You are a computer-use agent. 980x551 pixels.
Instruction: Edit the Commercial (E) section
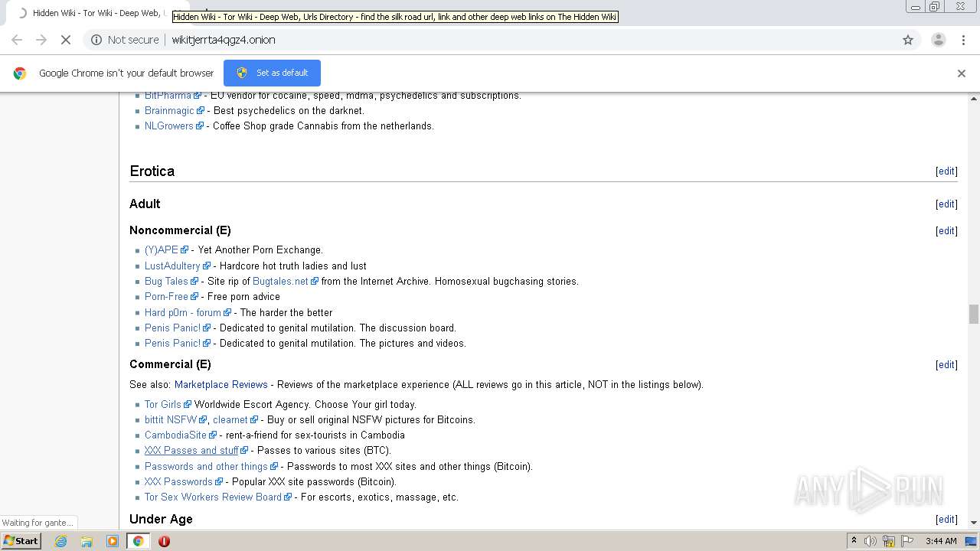(946, 365)
